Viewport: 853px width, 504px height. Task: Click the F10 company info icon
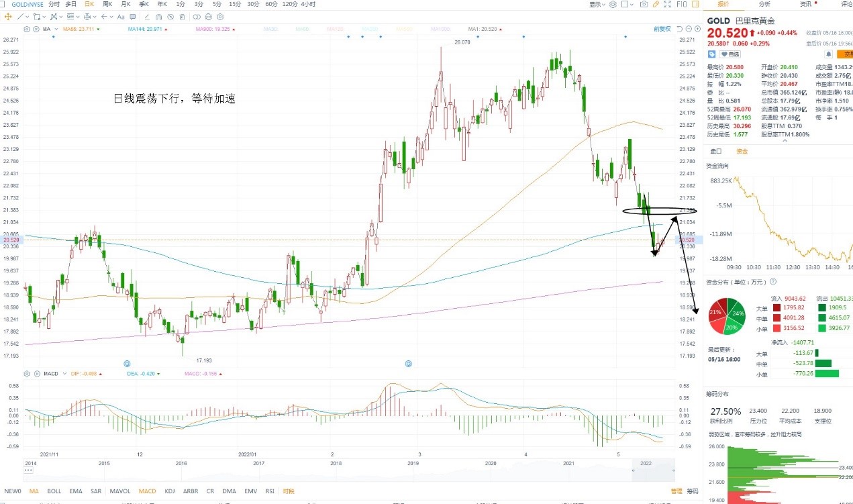click(681, 4)
